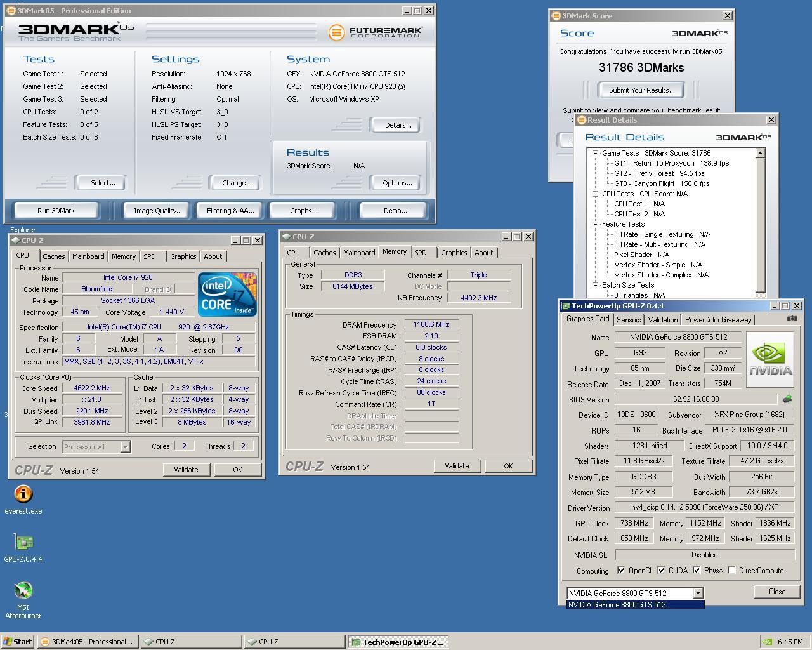Click Submit Your Results... button
Screen dimensions: 812x650
coord(642,90)
